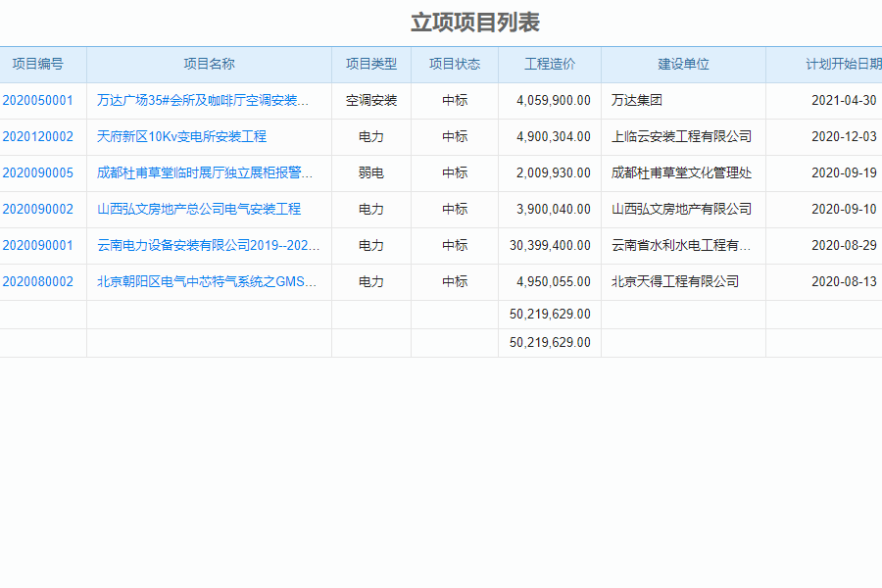
Task: Select cost value 4,059,900.00
Action: pos(554,101)
